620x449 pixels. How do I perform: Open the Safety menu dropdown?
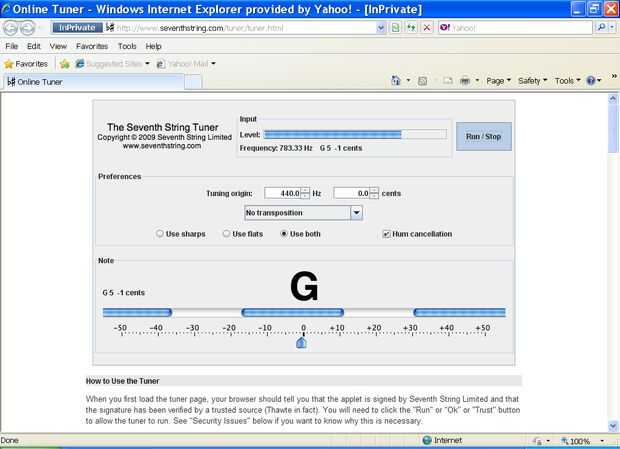532,81
